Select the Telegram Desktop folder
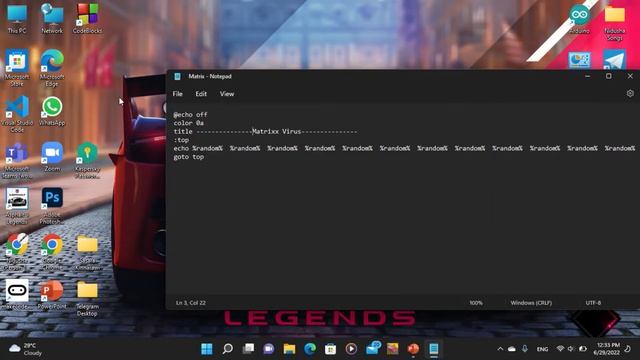The image size is (640, 360). click(87, 299)
